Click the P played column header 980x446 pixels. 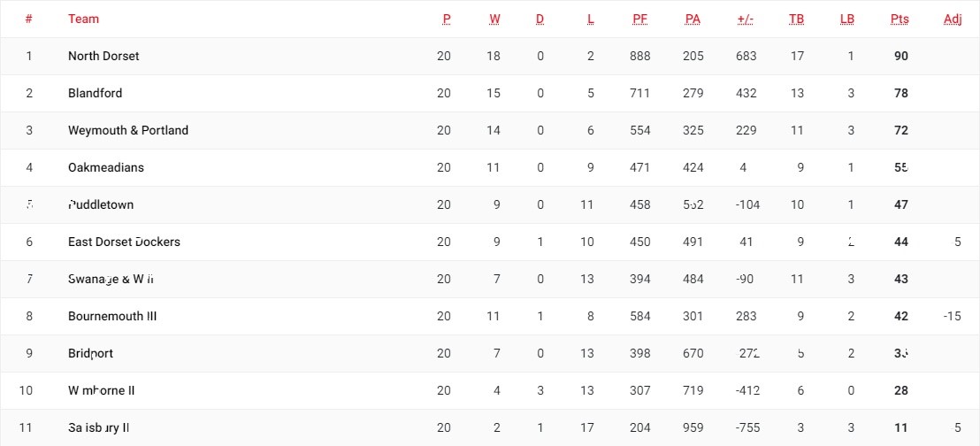tap(447, 19)
